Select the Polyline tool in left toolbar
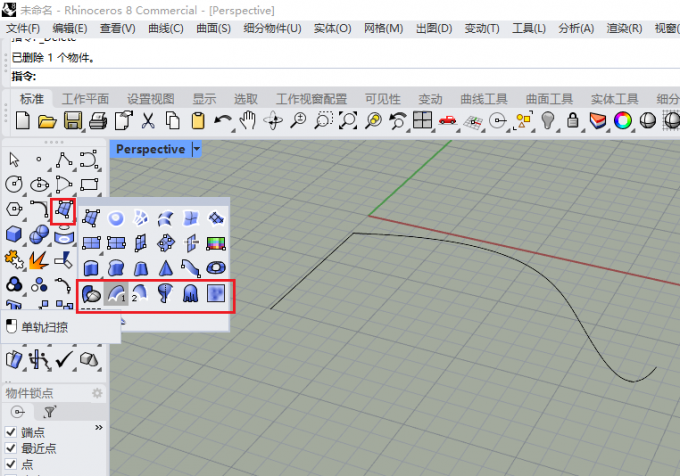Image resolution: width=680 pixels, height=476 pixels. [x=64, y=160]
